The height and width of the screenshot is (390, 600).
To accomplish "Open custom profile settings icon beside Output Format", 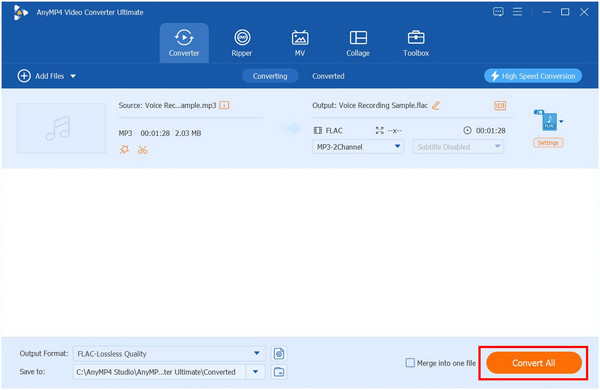I will pos(279,354).
